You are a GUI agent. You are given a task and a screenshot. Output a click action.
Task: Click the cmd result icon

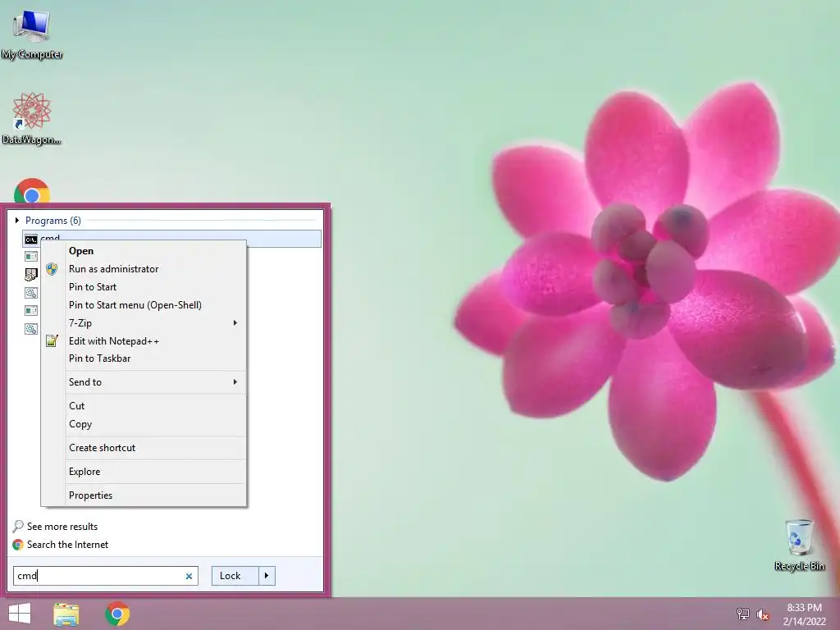click(31, 239)
